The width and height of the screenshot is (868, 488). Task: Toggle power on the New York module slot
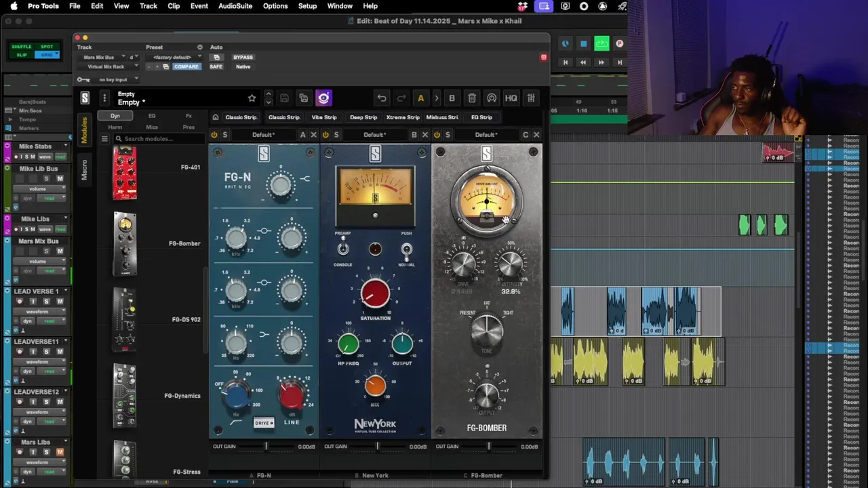tap(325, 135)
